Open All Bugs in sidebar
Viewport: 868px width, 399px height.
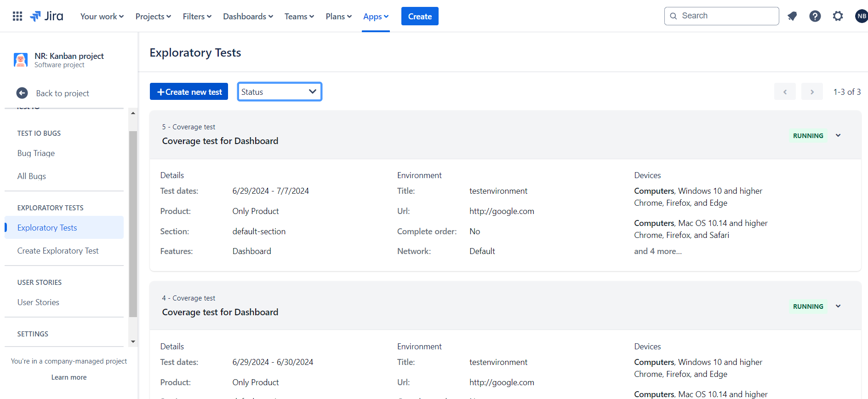(x=32, y=176)
